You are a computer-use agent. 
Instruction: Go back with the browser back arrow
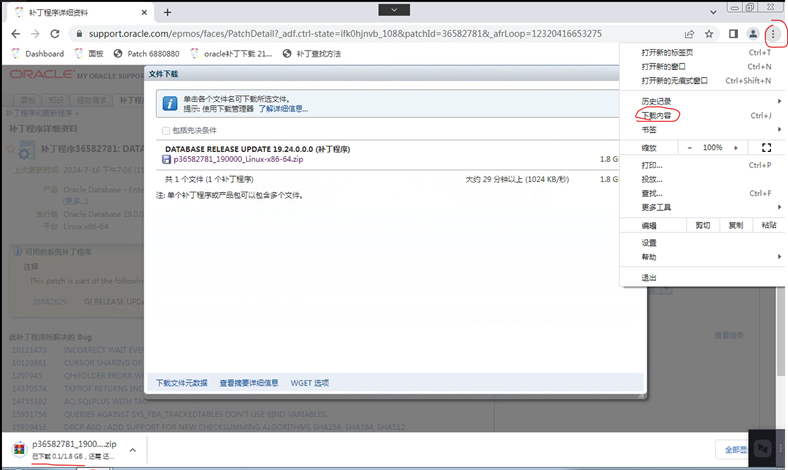click(x=16, y=34)
